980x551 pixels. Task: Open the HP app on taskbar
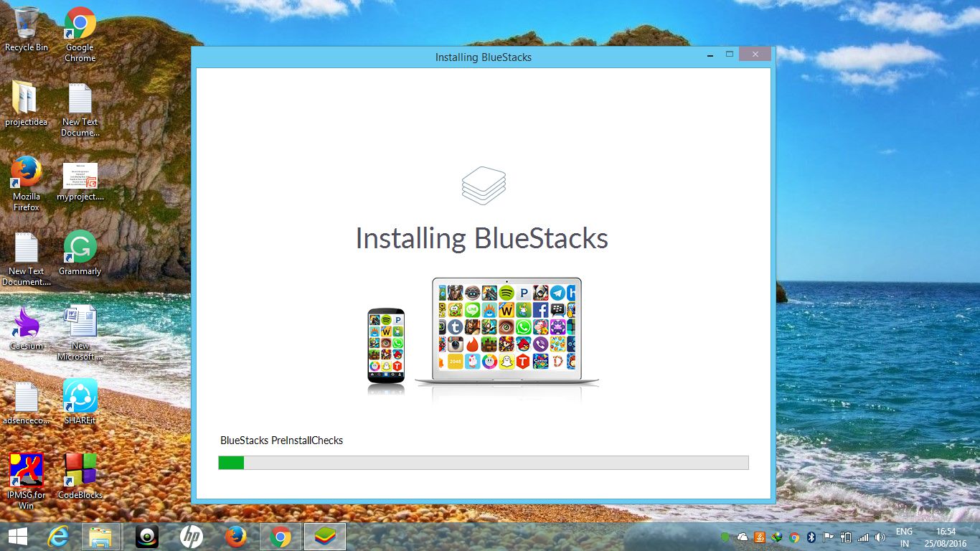click(x=191, y=536)
